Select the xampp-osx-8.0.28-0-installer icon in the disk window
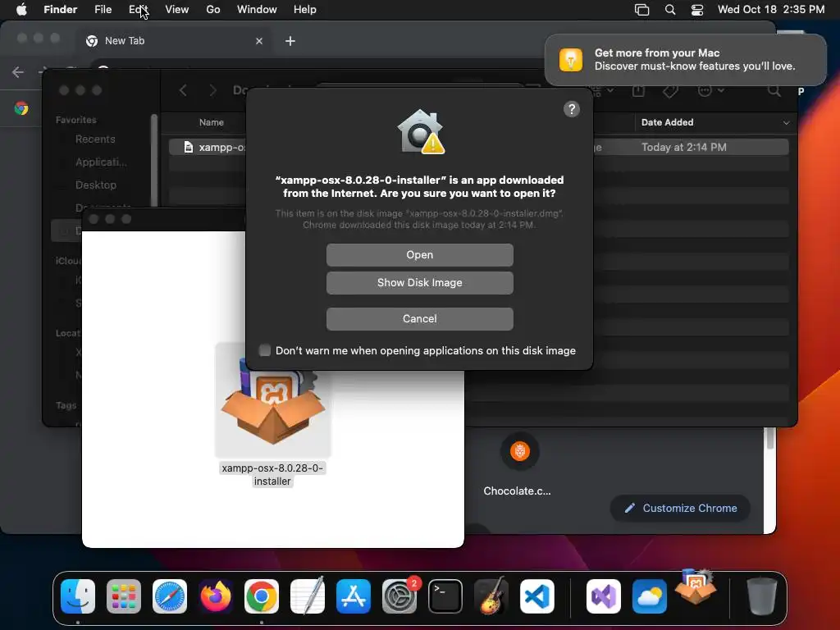This screenshot has height=630, width=840. (x=272, y=400)
